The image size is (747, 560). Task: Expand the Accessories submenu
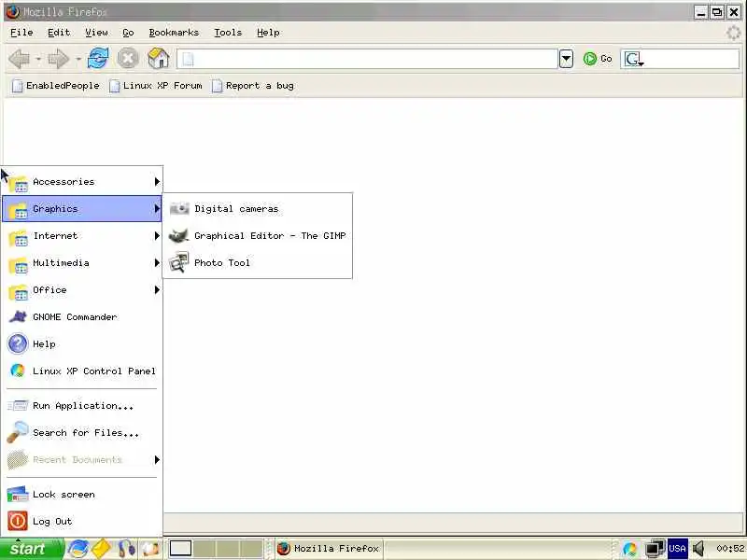82,182
